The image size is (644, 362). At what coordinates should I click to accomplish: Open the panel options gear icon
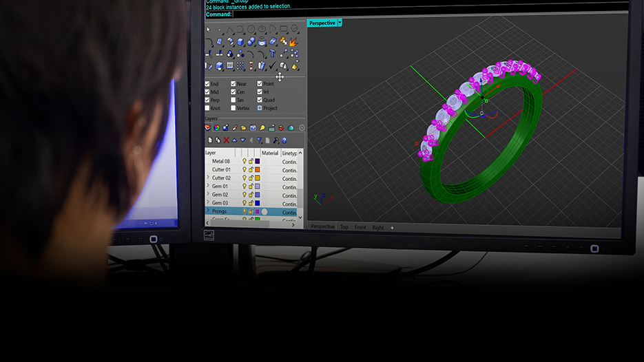click(302, 127)
